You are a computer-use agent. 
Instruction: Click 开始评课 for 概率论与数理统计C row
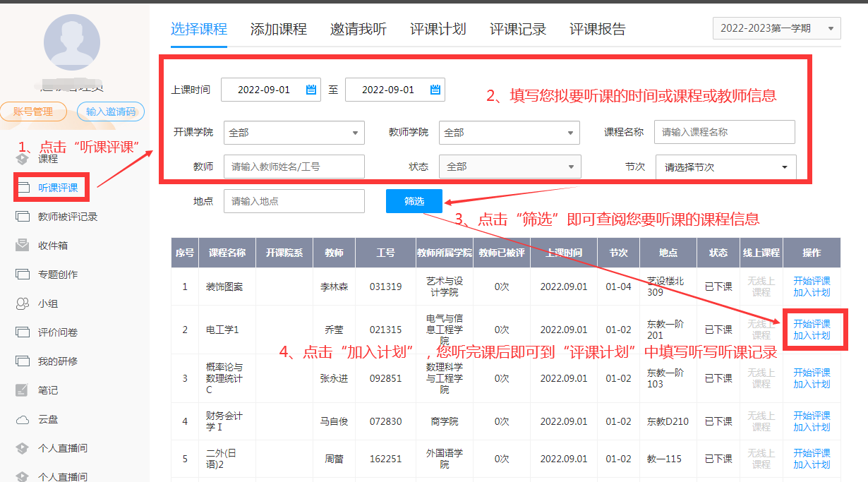(812, 373)
